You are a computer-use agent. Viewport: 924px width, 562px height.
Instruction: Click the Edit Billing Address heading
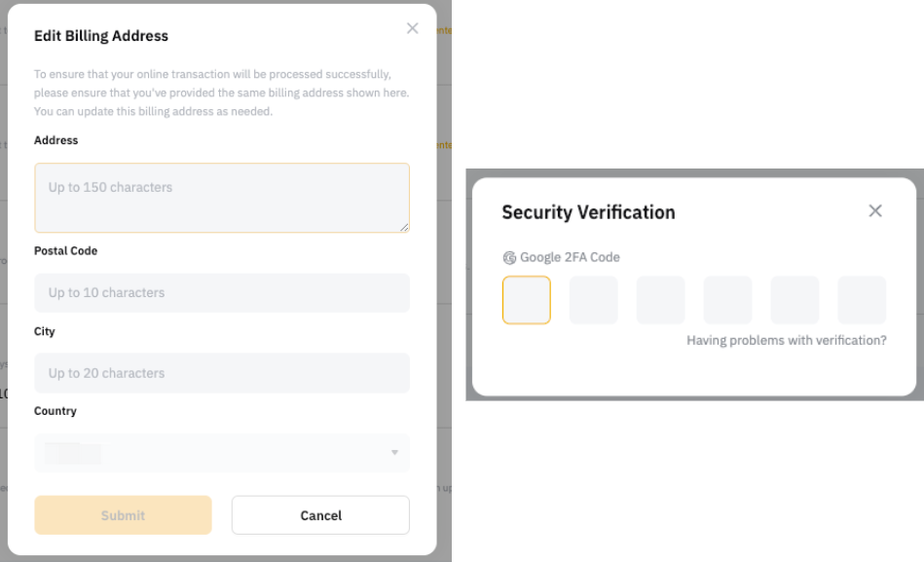[101, 36]
